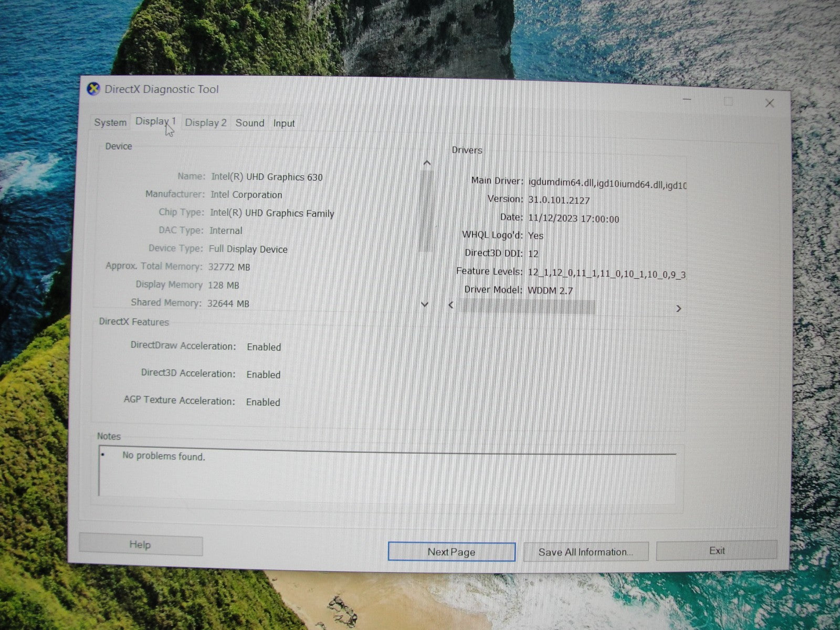Image resolution: width=840 pixels, height=630 pixels.
Task: Click the Device list scroll up arrow
Action: 427,163
